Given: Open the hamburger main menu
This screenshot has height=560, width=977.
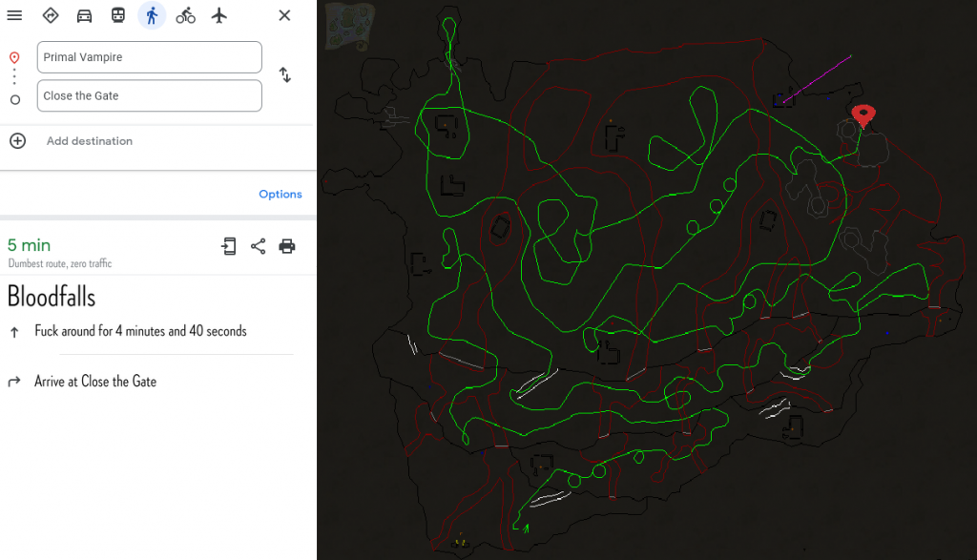Looking at the screenshot, I should pos(14,15).
